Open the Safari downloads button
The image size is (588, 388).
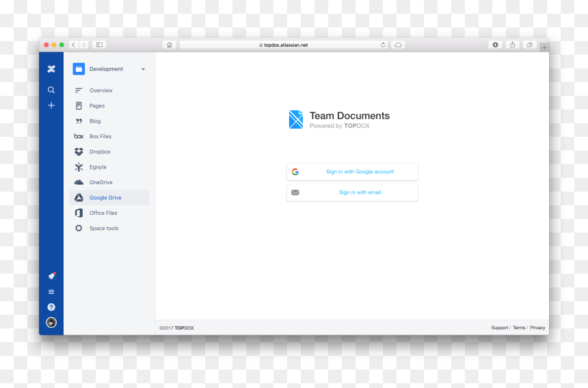(x=496, y=45)
